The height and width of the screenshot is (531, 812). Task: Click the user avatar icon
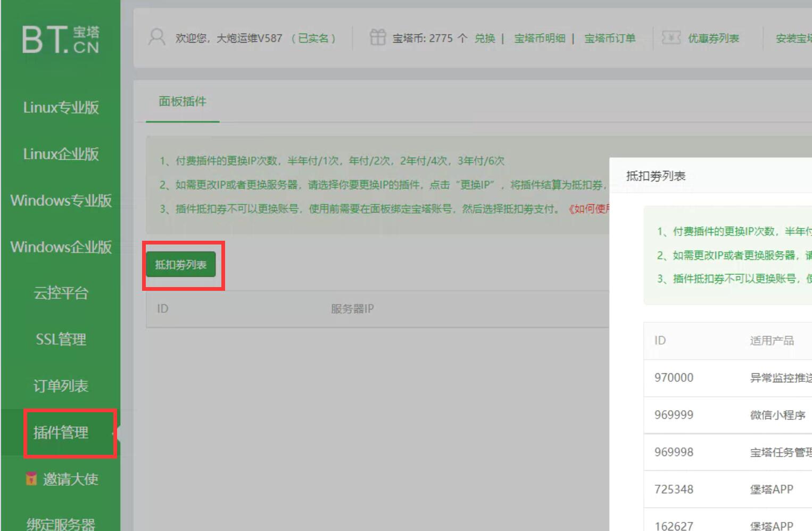click(156, 37)
